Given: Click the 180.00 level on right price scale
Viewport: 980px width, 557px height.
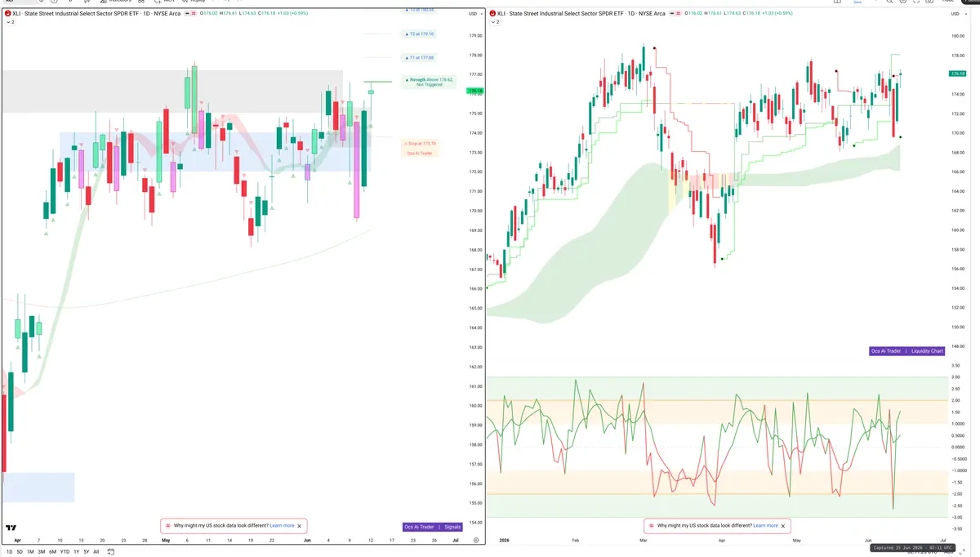Looking at the screenshot, I should 958,36.
